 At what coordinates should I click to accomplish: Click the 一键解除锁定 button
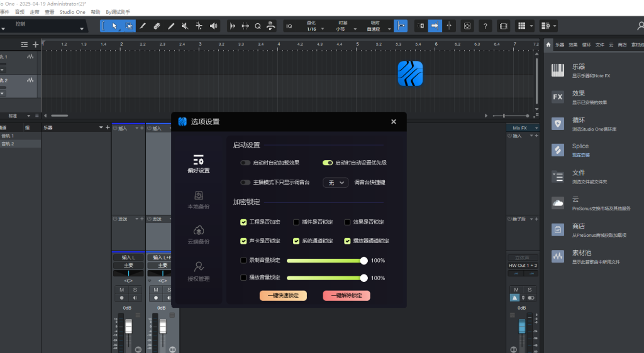347,296
